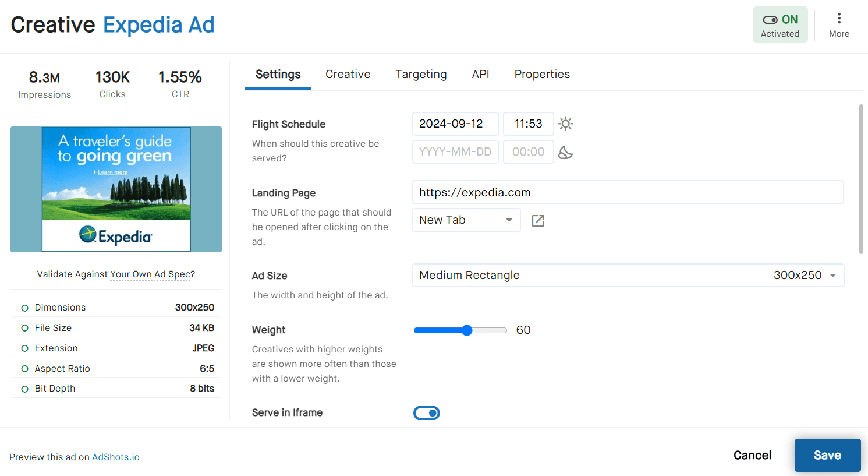Open landing page via external link icon

coord(538,221)
